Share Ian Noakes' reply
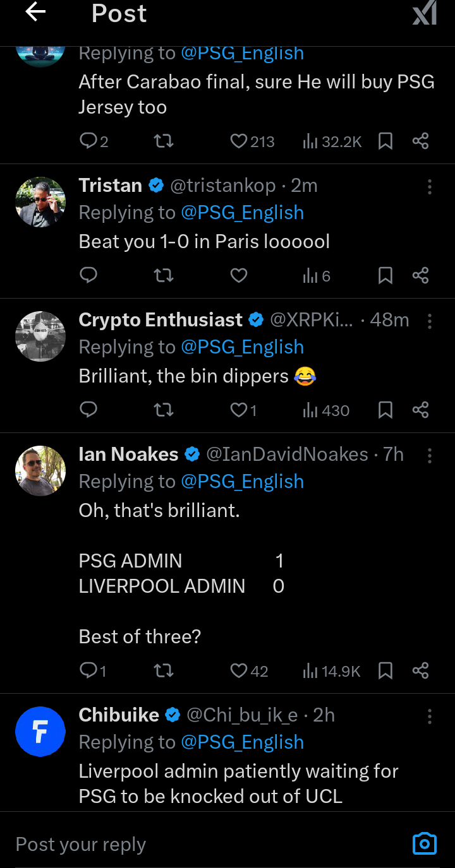The height and width of the screenshot is (868, 455). coord(420,670)
